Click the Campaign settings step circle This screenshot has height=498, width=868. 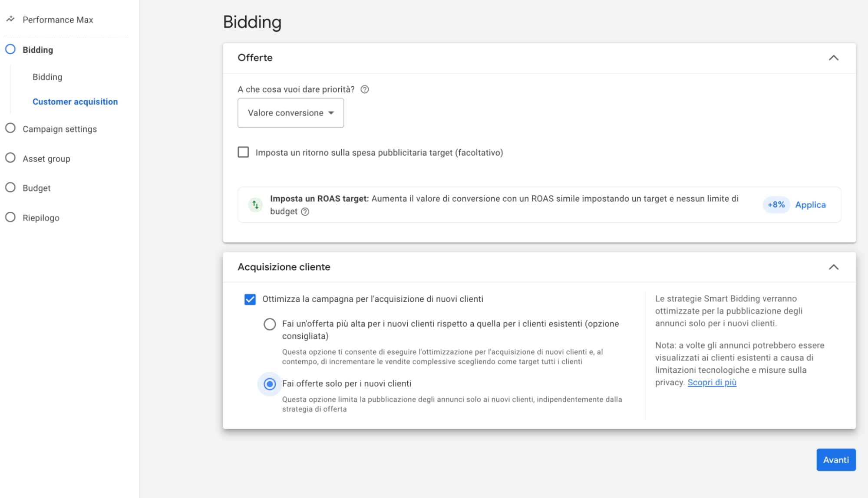click(10, 128)
